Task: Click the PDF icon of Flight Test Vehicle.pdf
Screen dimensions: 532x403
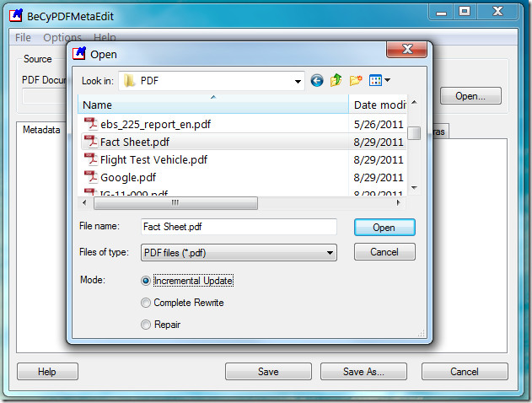Action: pyautogui.click(x=90, y=159)
